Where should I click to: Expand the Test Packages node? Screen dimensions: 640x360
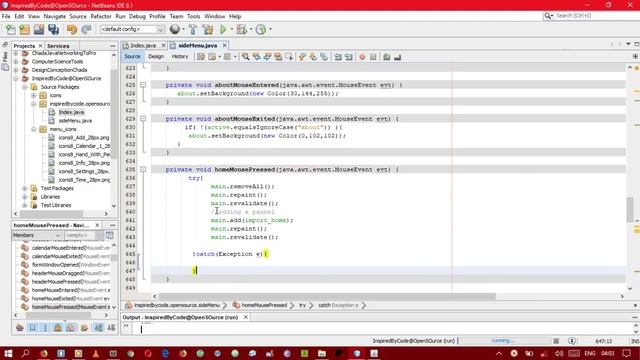[x=25, y=189]
